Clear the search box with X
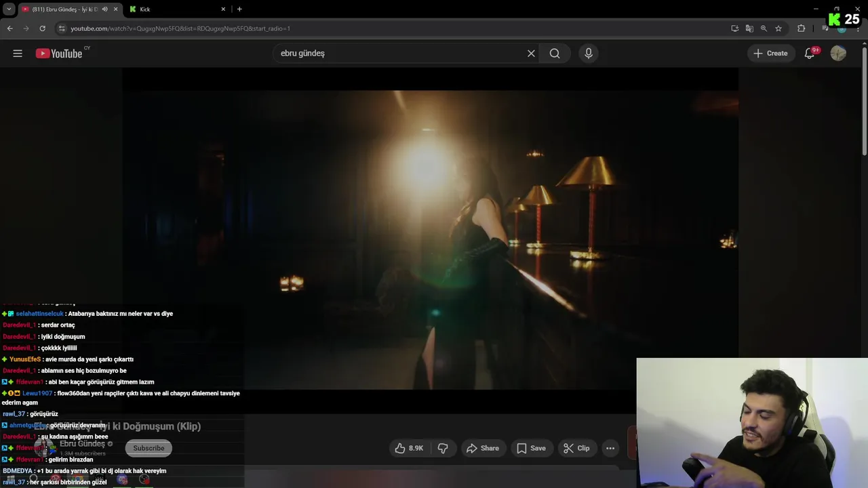The width and height of the screenshot is (868, 488). 531,54
